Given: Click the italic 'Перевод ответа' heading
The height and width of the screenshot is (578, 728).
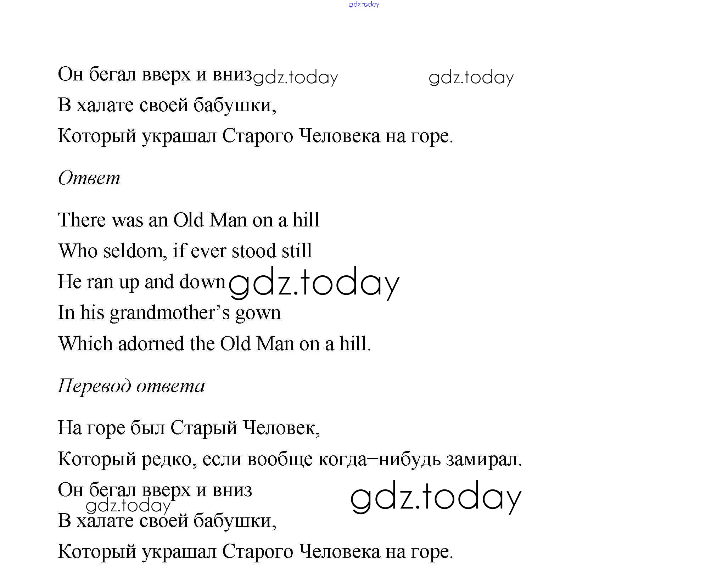Looking at the screenshot, I should pos(131,386).
